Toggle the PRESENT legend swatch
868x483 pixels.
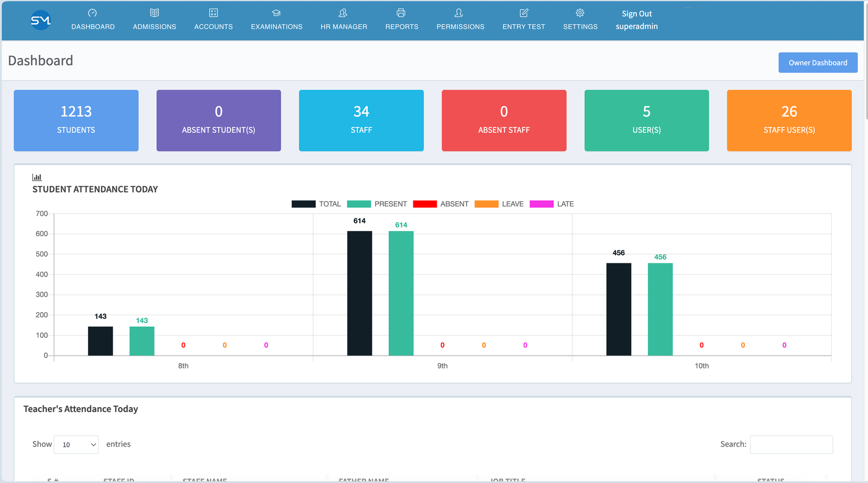tap(359, 204)
